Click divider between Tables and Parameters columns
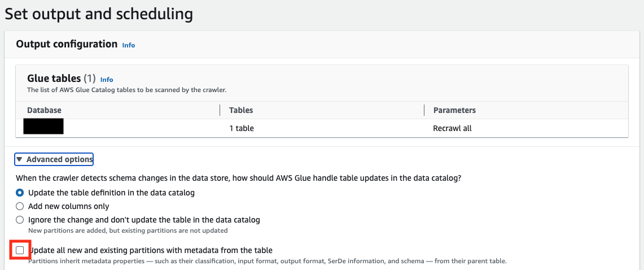 (x=424, y=110)
